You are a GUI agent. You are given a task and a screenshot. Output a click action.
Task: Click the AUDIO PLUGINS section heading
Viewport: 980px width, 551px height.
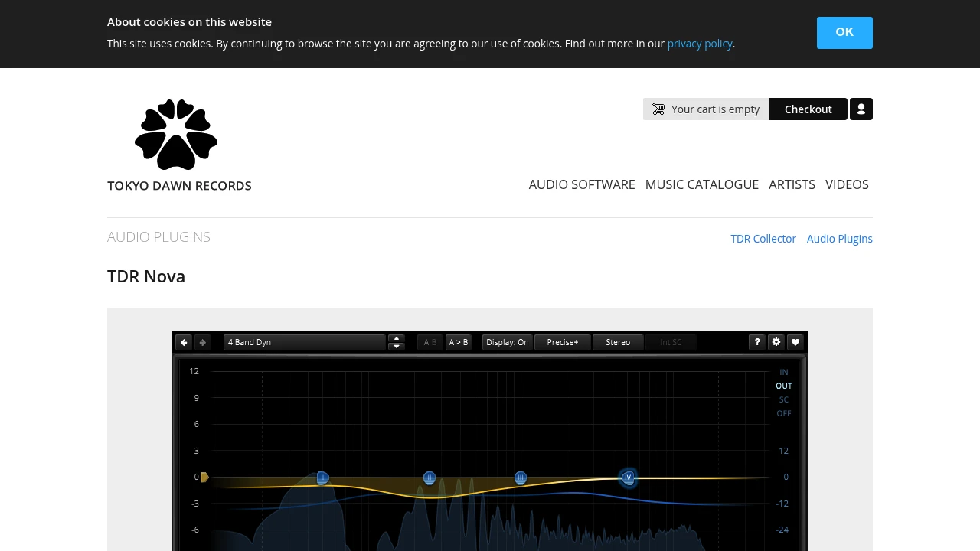[x=158, y=237]
